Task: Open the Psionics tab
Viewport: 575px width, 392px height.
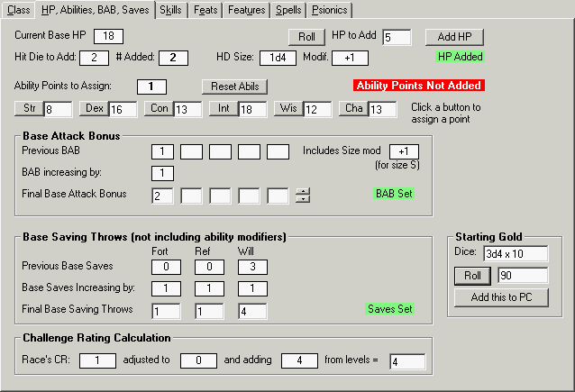Action: coord(330,11)
